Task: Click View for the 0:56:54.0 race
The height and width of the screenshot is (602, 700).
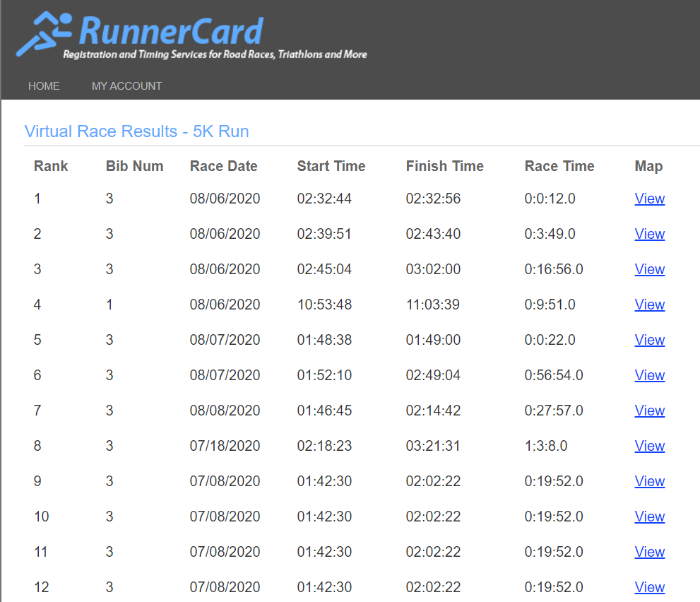Action: [x=649, y=375]
